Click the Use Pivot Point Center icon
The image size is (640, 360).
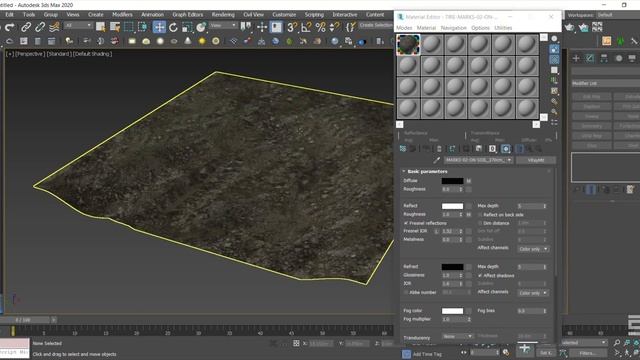246,27
